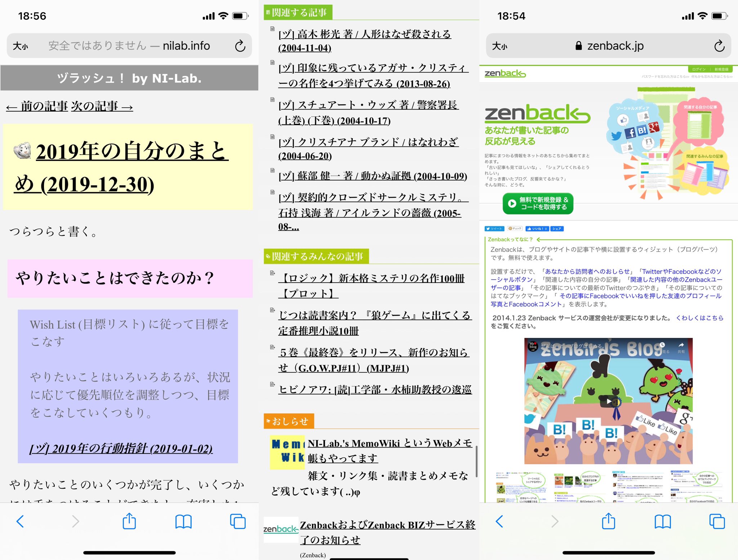Tap the forward arrow in the left phone toolbar
Image resolution: width=738 pixels, height=560 pixels.
(x=75, y=521)
